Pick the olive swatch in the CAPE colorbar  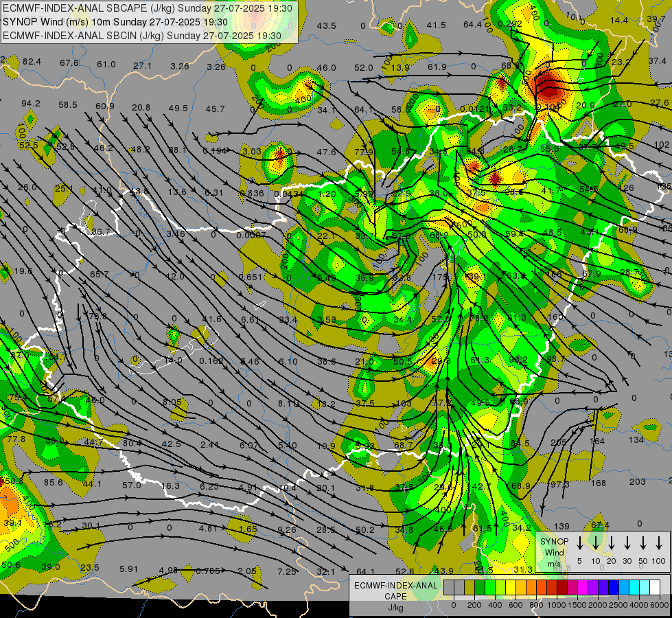coord(470,588)
